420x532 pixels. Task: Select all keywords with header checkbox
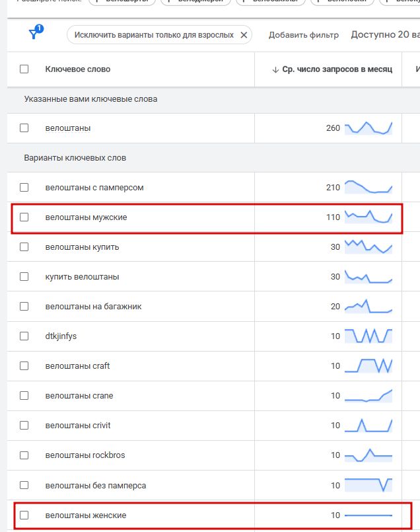(x=24, y=69)
